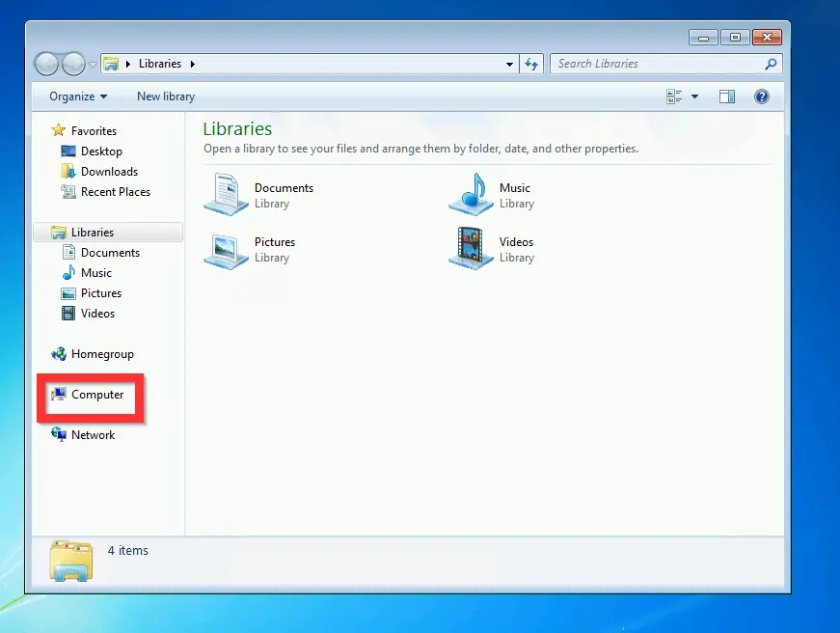The width and height of the screenshot is (840, 633).
Task: Select the Videos library large icon
Action: (x=471, y=248)
